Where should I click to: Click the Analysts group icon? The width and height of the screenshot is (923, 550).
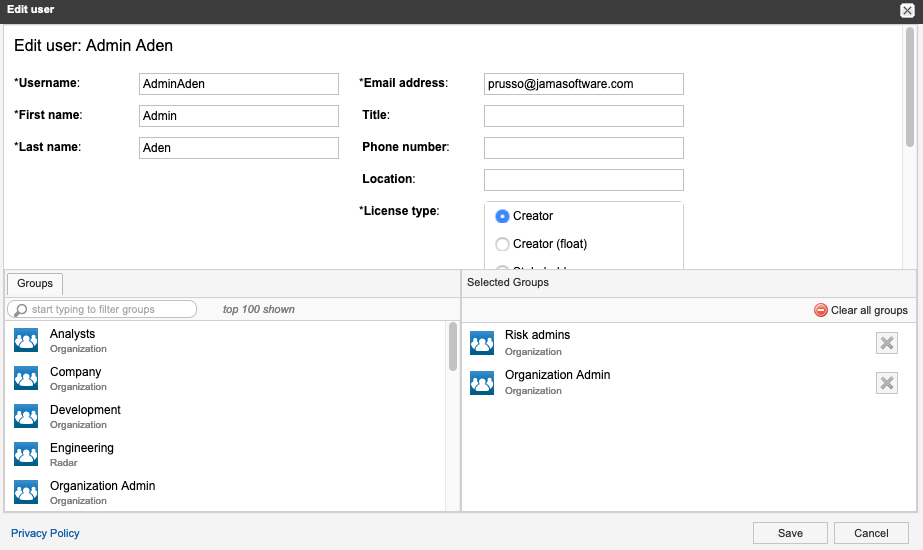[x=26, y=340]
